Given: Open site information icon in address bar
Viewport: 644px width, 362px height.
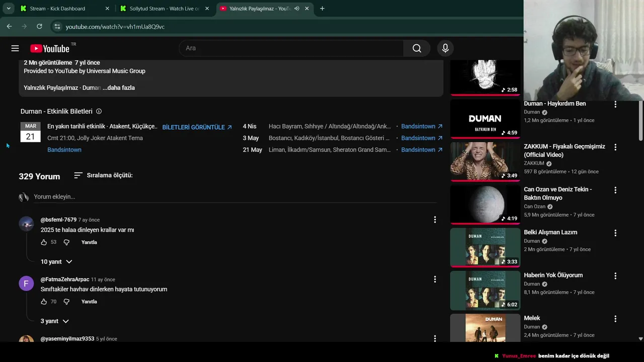Looking at the screenshot, I should (x=57, y=27).
